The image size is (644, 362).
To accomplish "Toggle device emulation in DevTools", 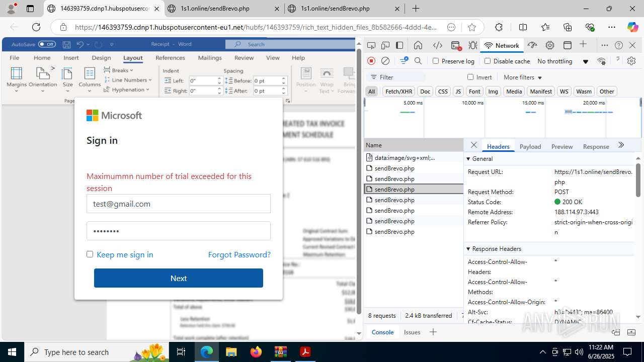I will [385, 45].
